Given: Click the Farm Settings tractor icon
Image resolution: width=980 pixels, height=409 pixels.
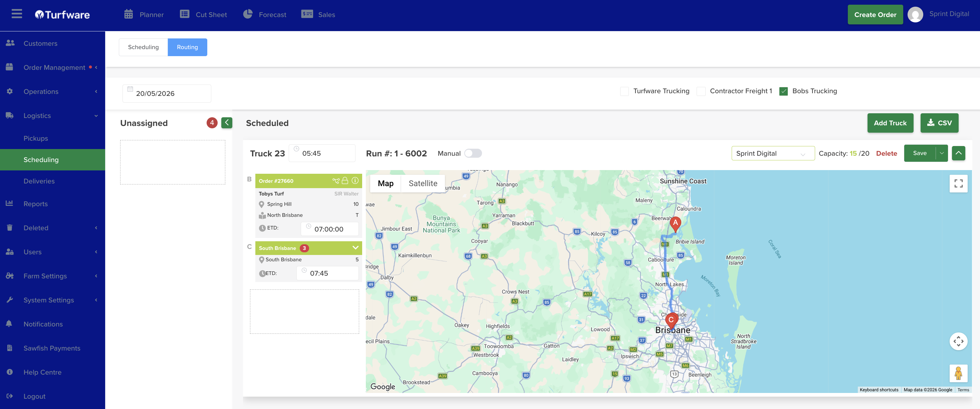Looking at the screenshot, I should tap(10, 276).
